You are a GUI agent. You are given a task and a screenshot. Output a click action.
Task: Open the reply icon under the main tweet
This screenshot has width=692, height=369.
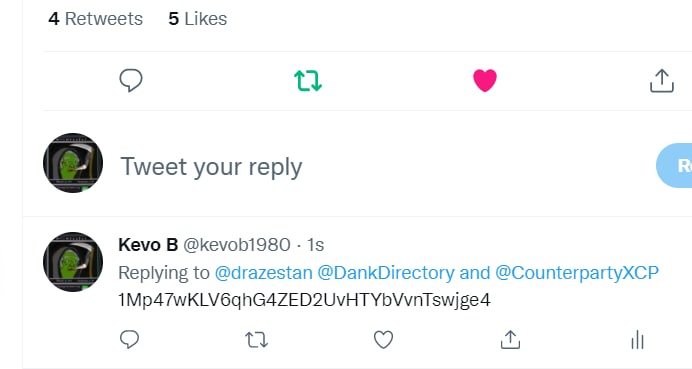coord(131,80)
